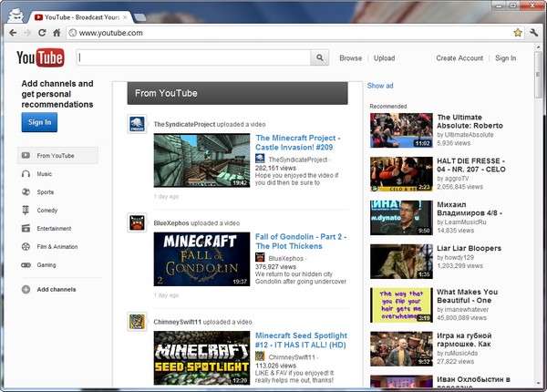The width and height of the screenshot is (547, 392).
Task: Click the Film & Animation reel icon
Action: (26, 246)
